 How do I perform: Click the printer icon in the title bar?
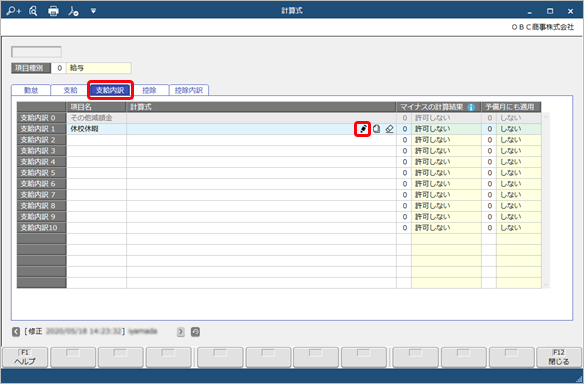point(53,11)
